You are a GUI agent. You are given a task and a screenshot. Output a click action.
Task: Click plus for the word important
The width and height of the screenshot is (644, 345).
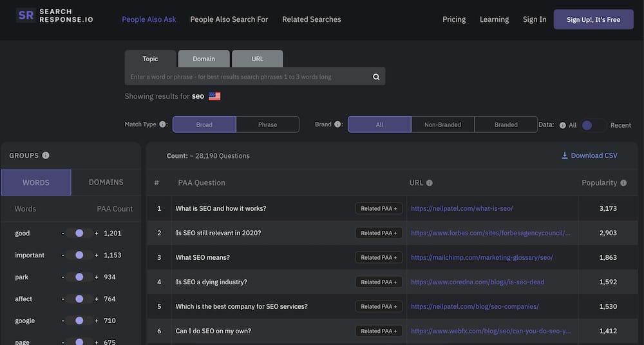click(x=97, y=255)
